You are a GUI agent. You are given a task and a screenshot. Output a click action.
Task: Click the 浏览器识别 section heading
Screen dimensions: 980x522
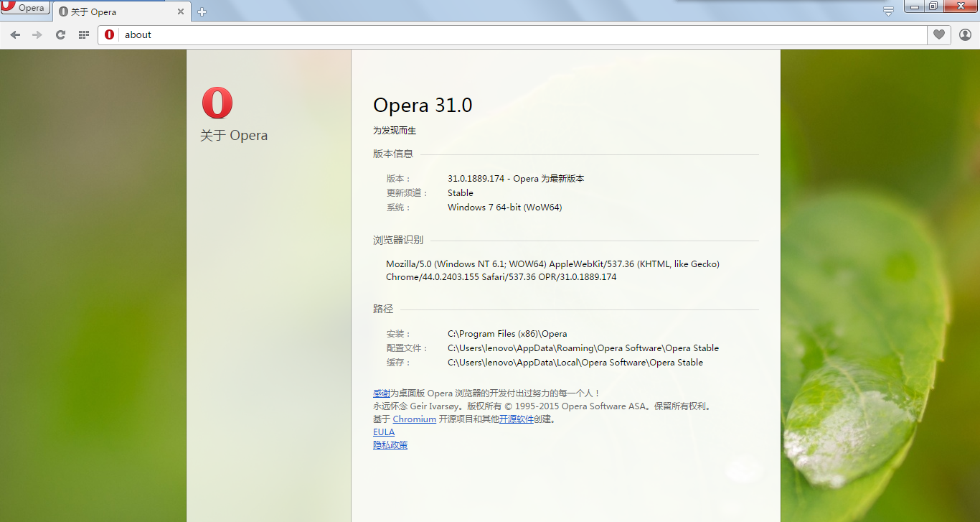pos(398,240)
